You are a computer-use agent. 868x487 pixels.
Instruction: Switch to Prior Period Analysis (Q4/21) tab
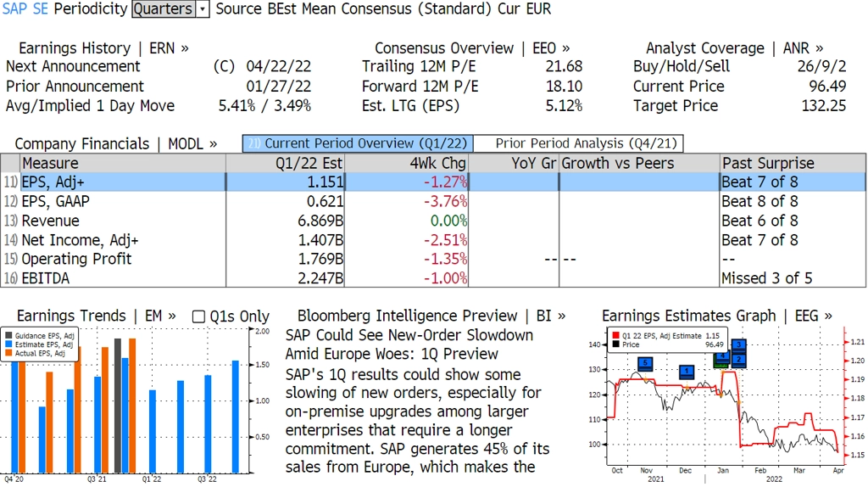click(x=579, y=143)
